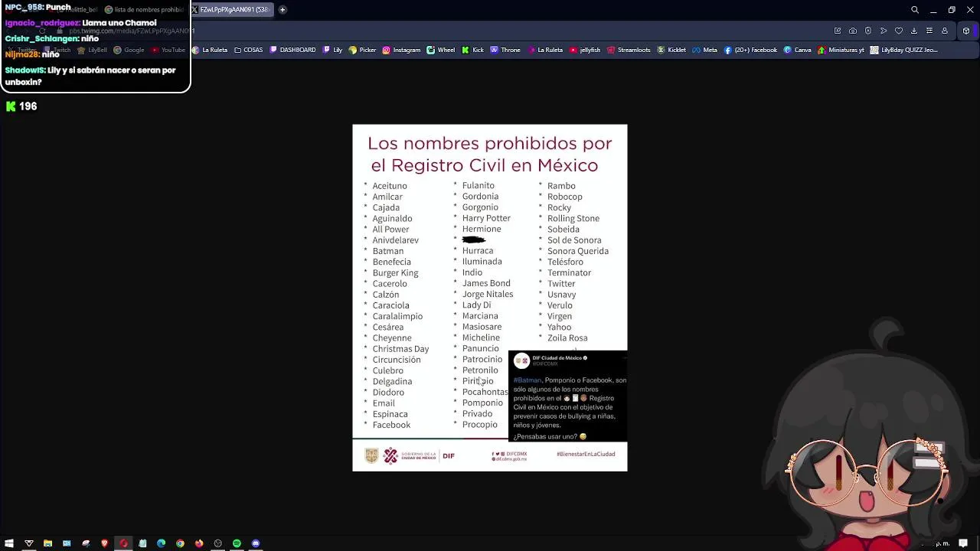This screenshot has width=980, height=551.
Task: Click the #Batman hashtag in the tweet
Action: click(528, 380)
